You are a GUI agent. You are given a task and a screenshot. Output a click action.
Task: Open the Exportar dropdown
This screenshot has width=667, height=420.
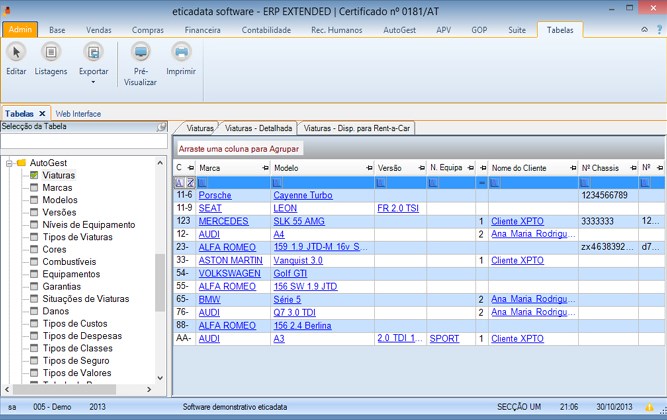point(93,72)
